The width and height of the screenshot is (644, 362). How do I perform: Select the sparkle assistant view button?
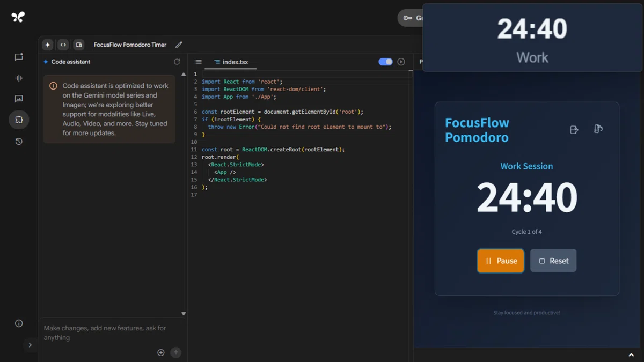pyautogui.click(x=48, y=45)
